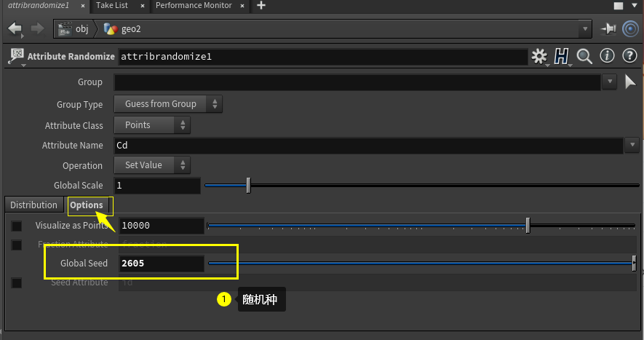The height and width of the screenshot is (340, 644).
Task: Select the Performance Monitor pane tab
Action: pyautogui.click(x=194, y=5)
